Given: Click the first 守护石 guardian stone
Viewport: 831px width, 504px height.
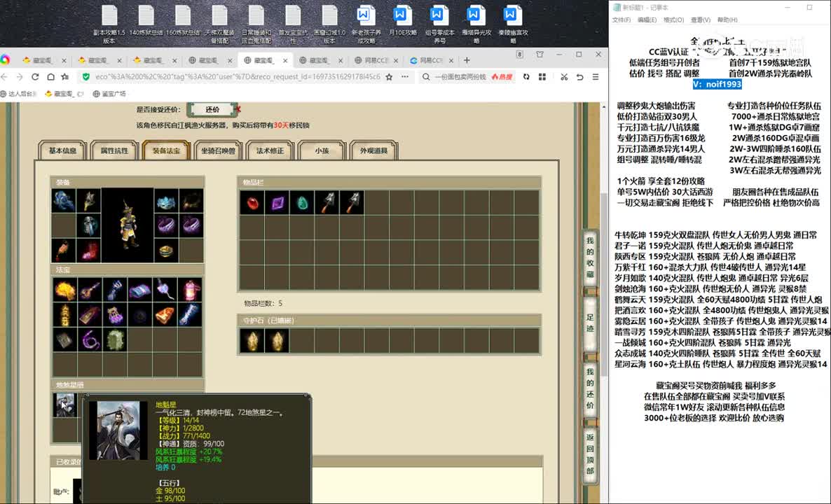Looking at the screenshot, I should tap(252, 341).
